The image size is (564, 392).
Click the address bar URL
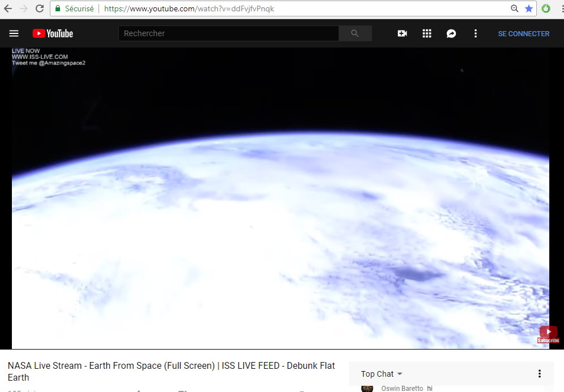(x=189, y=8)
